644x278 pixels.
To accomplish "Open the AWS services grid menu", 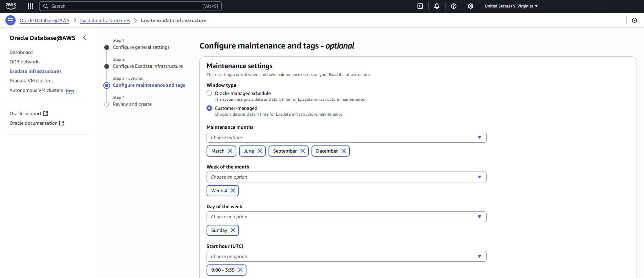I will [x=30, y=6].
